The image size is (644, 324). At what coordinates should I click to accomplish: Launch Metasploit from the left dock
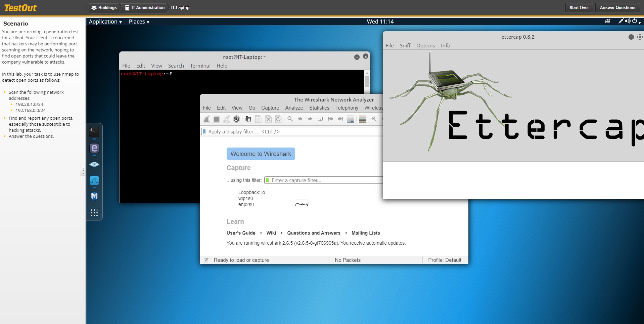click(x=94, y=196)
